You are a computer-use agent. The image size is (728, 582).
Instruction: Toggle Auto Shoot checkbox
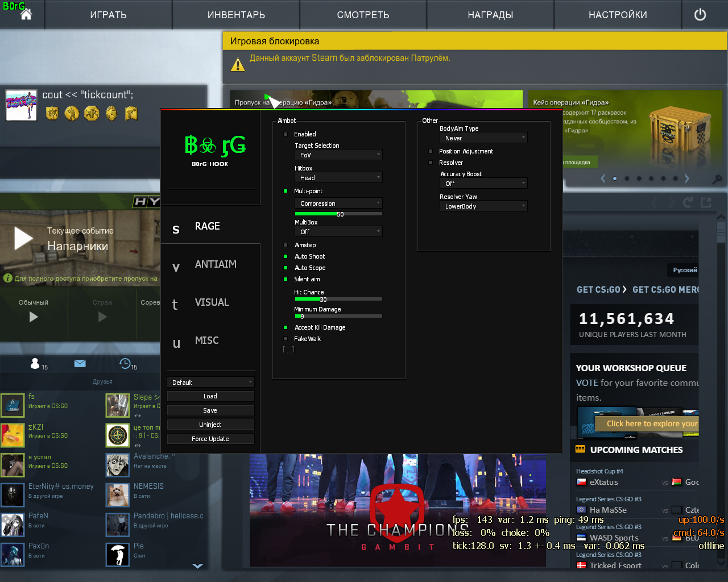[286, 256]
